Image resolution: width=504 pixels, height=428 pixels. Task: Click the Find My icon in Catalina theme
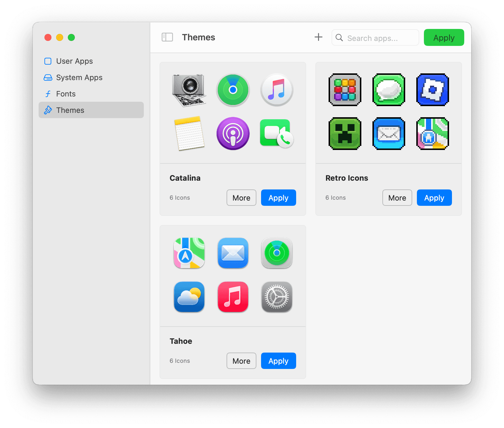(233, 90)
